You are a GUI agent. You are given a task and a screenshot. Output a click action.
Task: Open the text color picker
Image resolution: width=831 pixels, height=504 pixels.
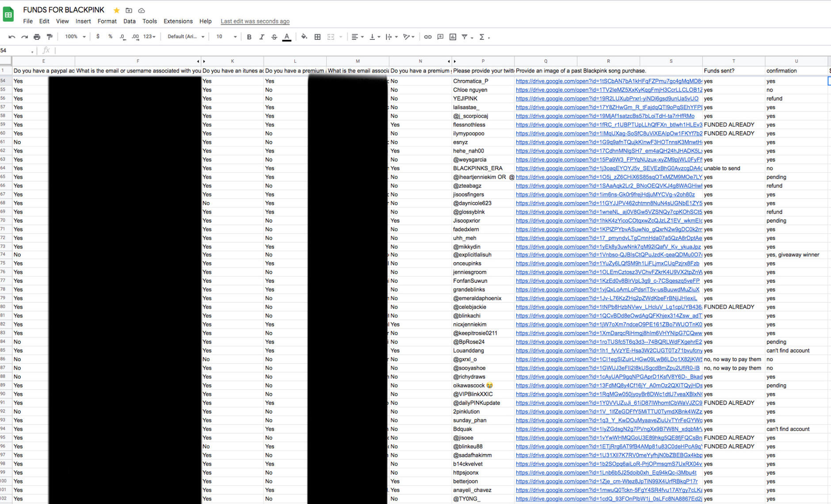click(286, 37)
